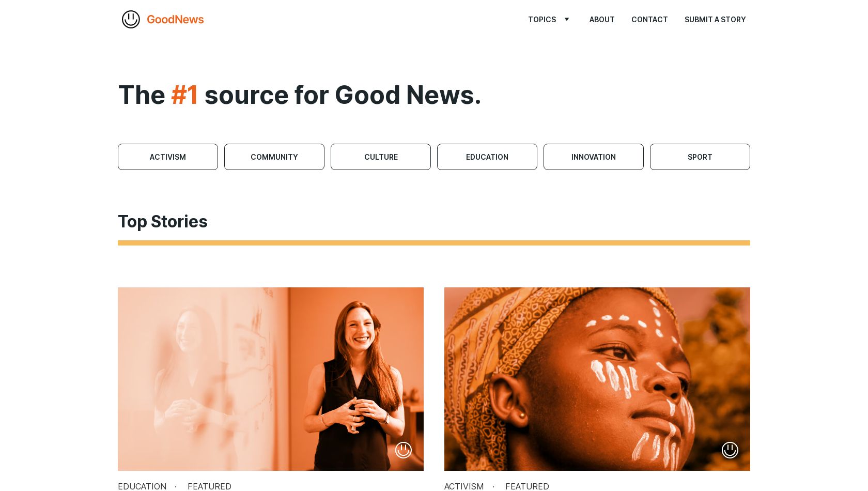Open the About page
The width and height of the screenshot is (868, 491).
602,20
